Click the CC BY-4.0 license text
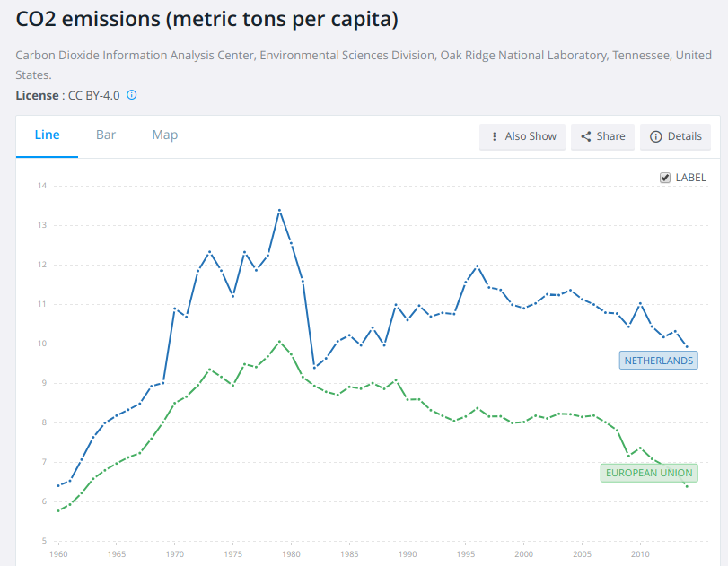 tap(94, 95)
